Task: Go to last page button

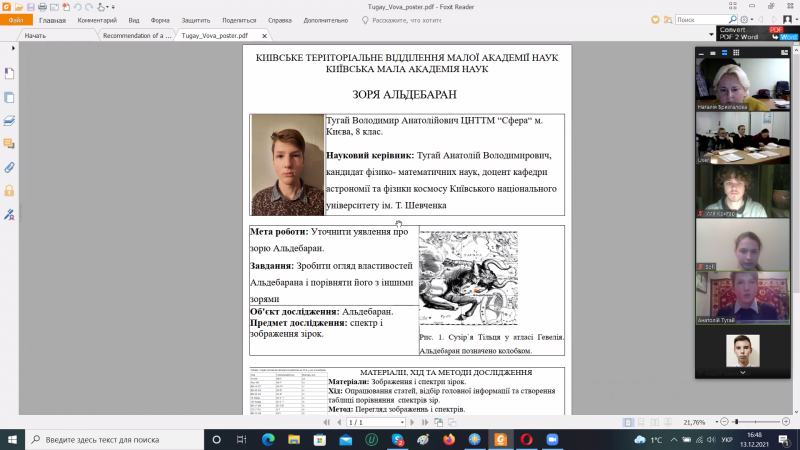Action: pos(425,422)
